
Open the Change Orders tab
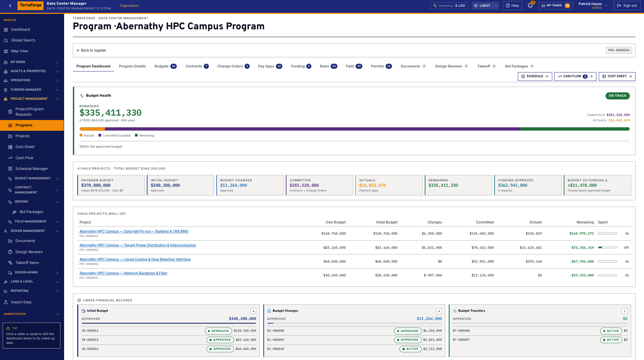(x=233, y=66)
